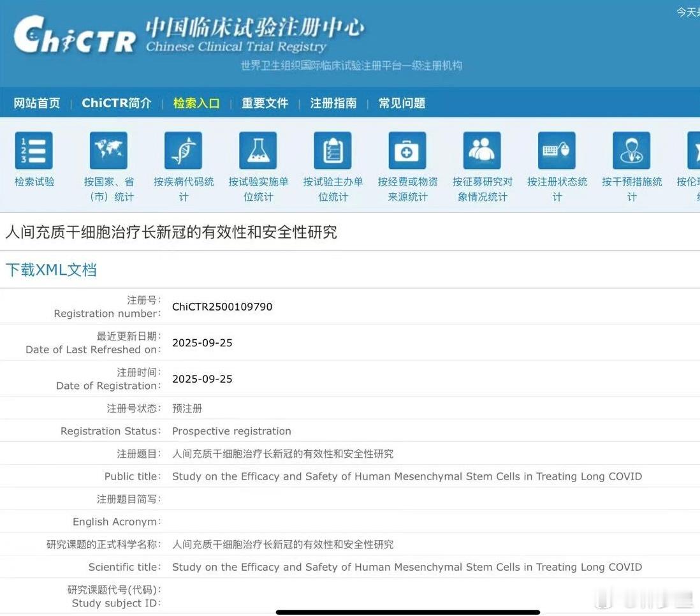Image resolution: width=700 pixels, height=616 pixels.
Task: Click registration number ChiCTR2500109790
Action: [222, 307]
